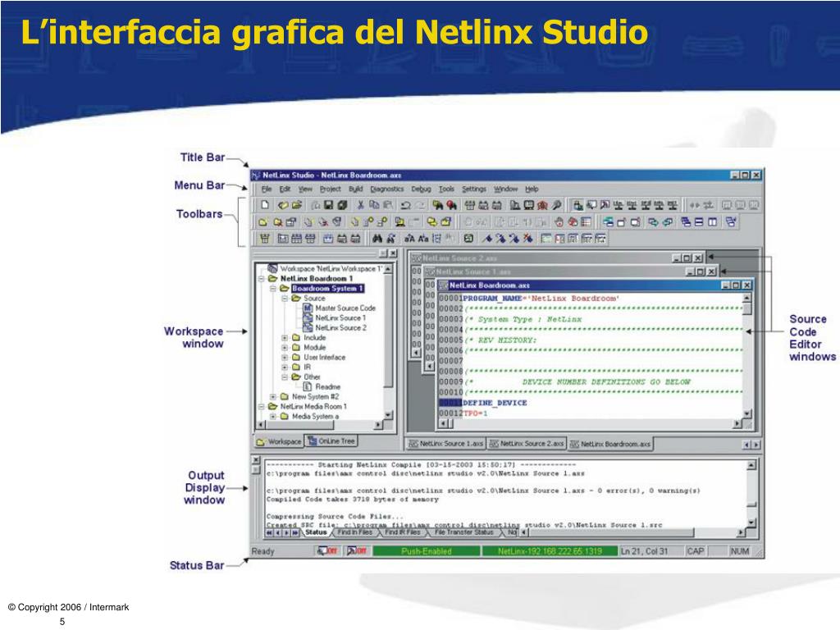Viewport: 840px width, 630px height.
Task: Click the workspace tree vertical scrollbar thumb
Action: 388,332
